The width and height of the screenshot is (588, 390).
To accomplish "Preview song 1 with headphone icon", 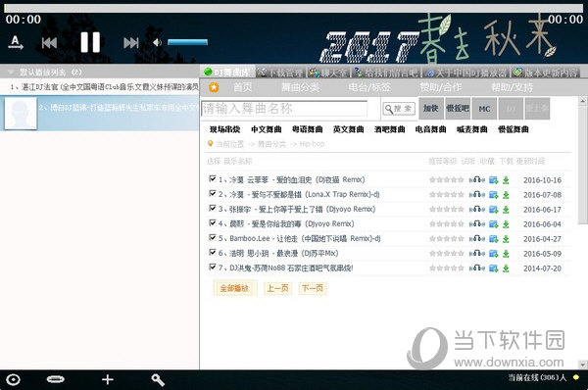I will (x=477, y=180).
